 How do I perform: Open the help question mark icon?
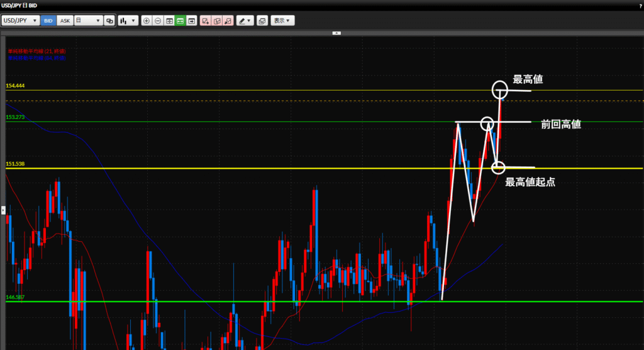639,5
